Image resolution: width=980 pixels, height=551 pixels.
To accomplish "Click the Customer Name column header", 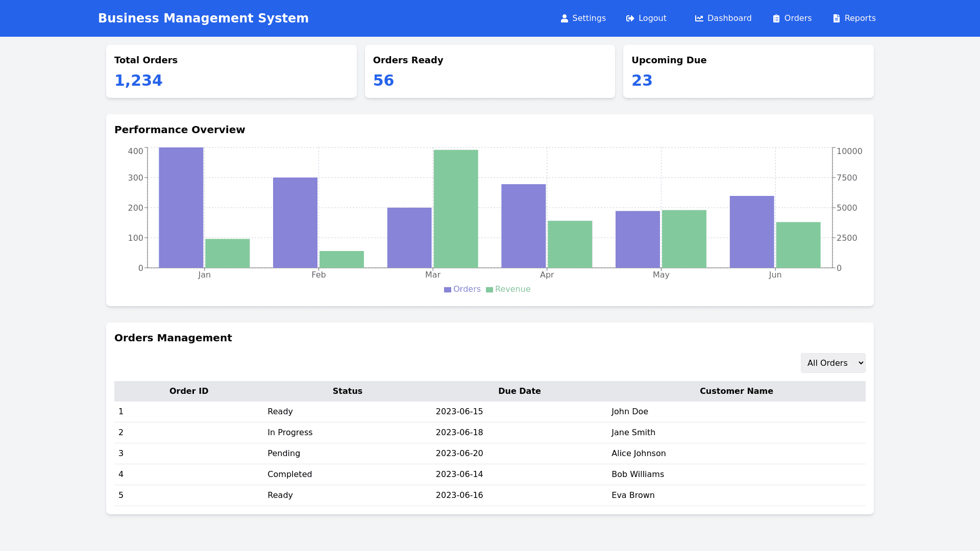I will pos(736,391).
